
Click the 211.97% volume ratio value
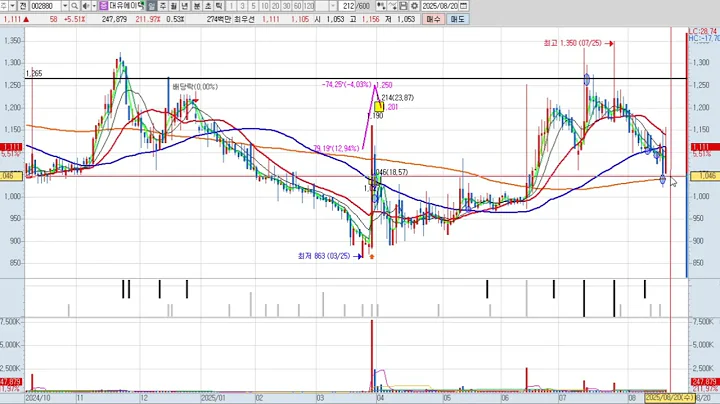148,19
